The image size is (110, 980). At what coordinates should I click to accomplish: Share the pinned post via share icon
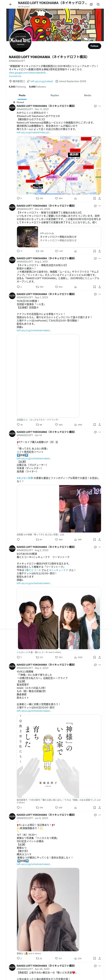tap(99, 198)
